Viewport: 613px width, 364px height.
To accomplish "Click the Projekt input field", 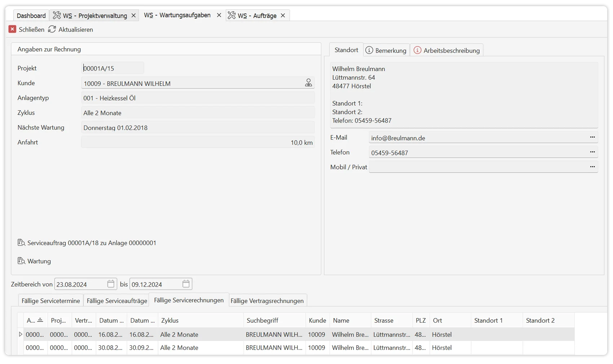I will [x=113, y=68].
